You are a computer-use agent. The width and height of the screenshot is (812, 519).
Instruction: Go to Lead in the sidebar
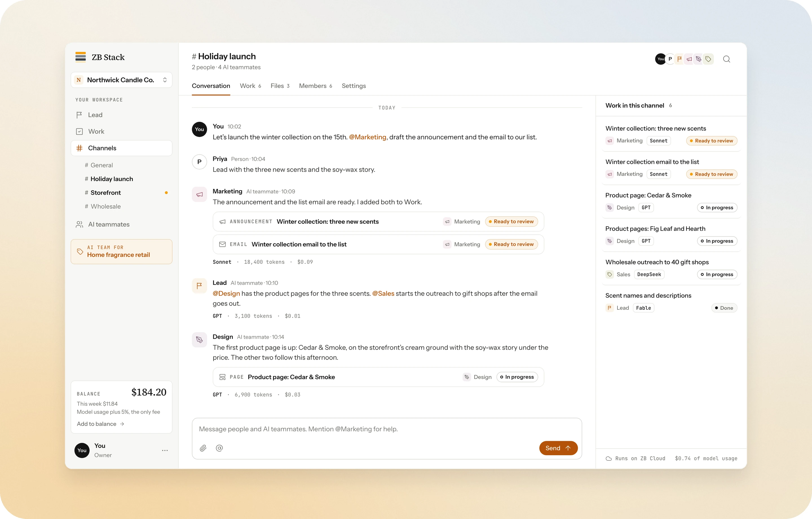tap(122, 115)
